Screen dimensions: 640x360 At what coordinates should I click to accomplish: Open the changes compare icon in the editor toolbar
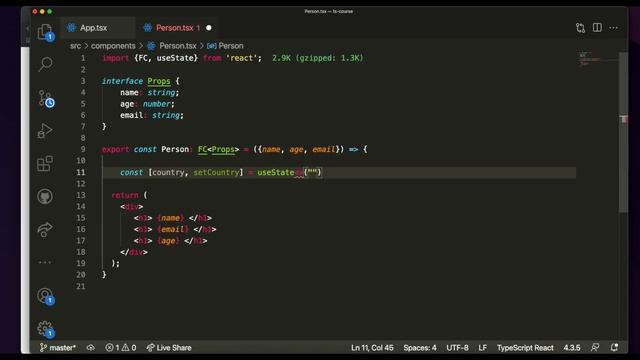coord(580,28)
